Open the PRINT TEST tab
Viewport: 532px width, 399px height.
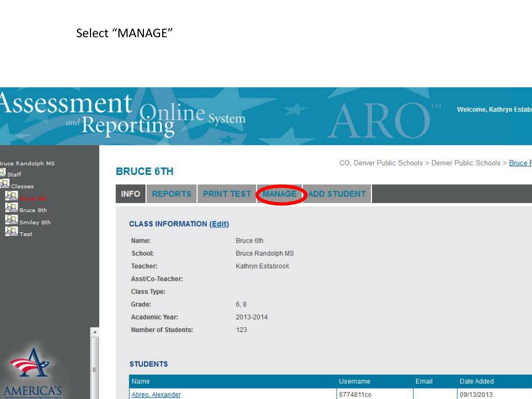[x=227, y=194]
